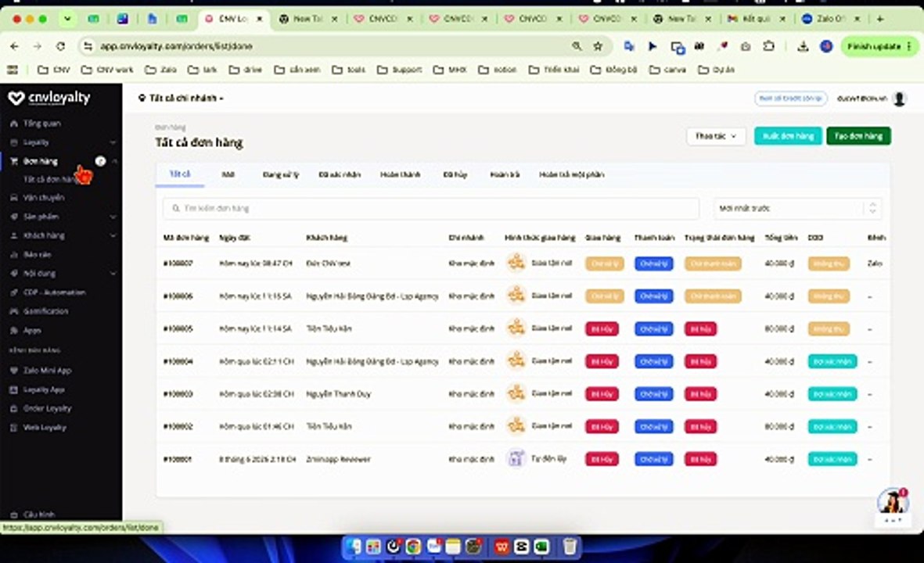Open the Zalo bookmark folder
This screenshot has width=924, height=563.
coord(161,70)
